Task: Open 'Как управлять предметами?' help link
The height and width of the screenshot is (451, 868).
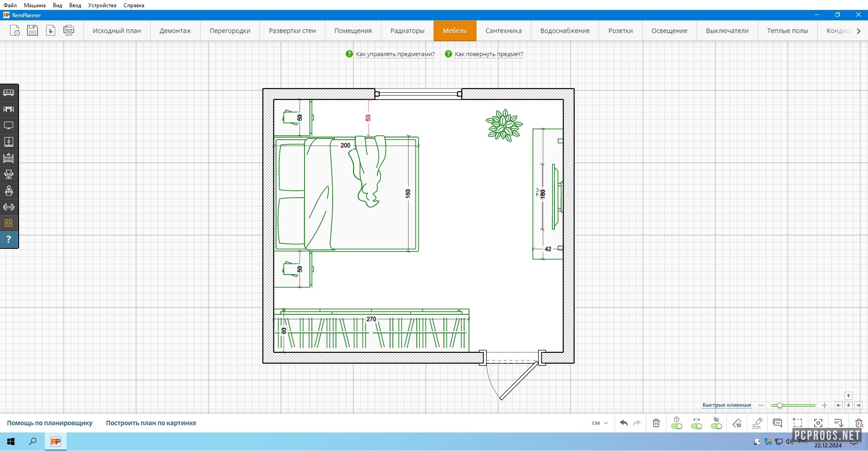Action: [x=395, y=54]
